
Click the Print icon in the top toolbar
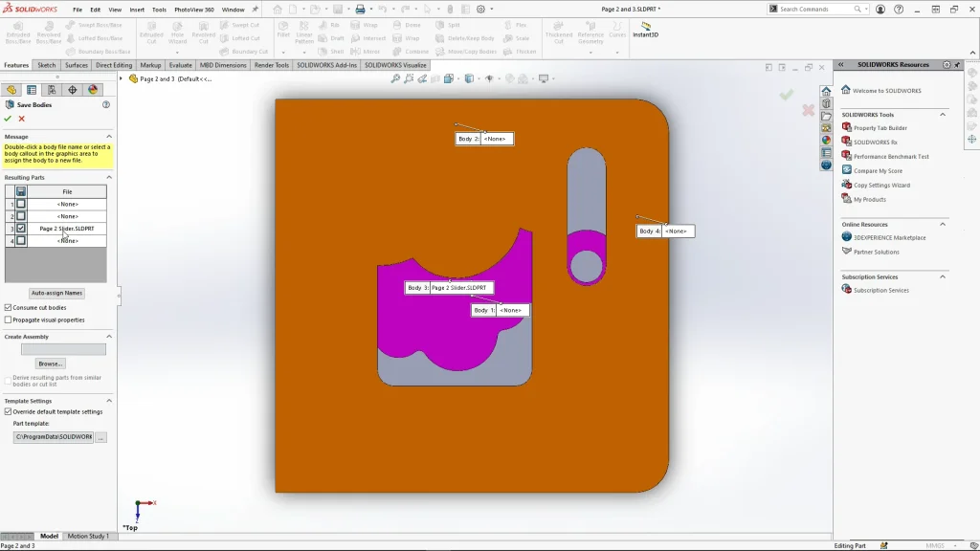tap(360, 10)
